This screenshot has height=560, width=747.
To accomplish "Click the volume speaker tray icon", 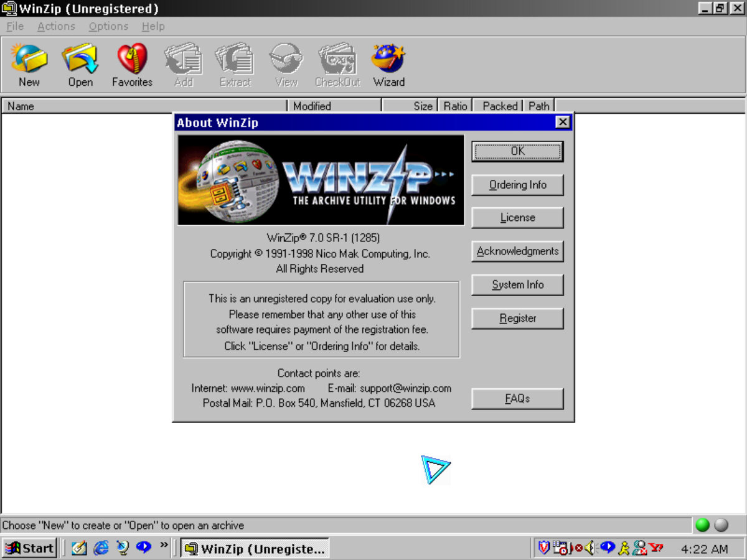I will coord(590,548).
